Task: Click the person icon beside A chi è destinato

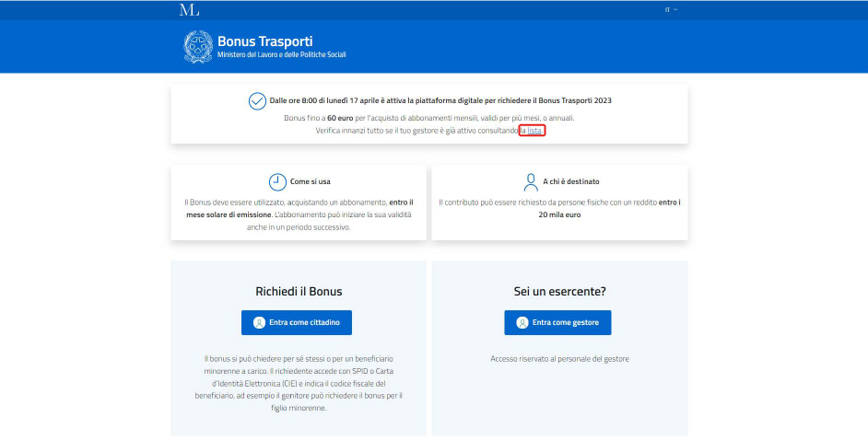Action: [x=531, y=182]
